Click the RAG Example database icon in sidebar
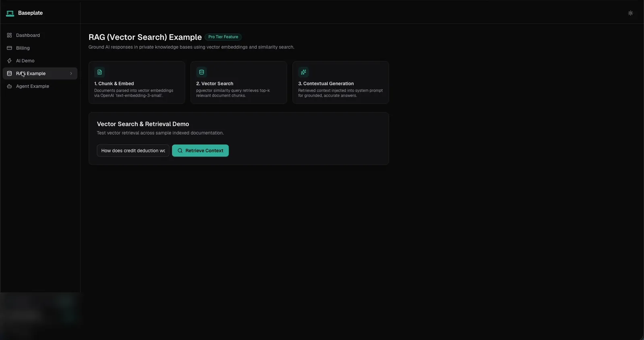Image resolution: width=644 pixels, height=340 pixels. [x=9, y=74]
